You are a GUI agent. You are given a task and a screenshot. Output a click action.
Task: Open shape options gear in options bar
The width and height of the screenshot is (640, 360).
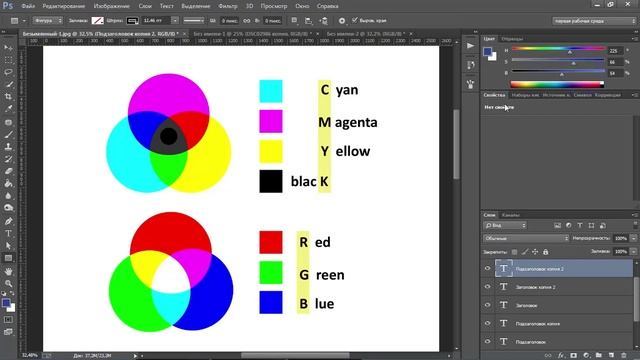point(342,21)
